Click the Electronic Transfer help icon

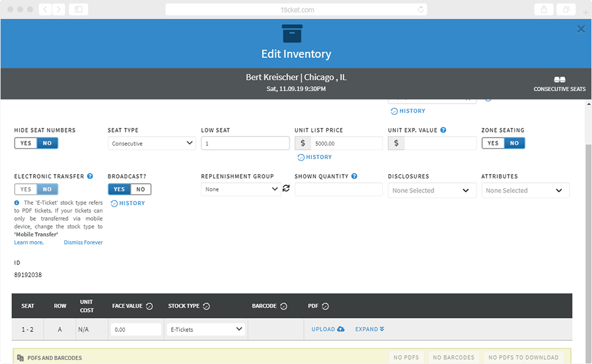tap(90, 176)
